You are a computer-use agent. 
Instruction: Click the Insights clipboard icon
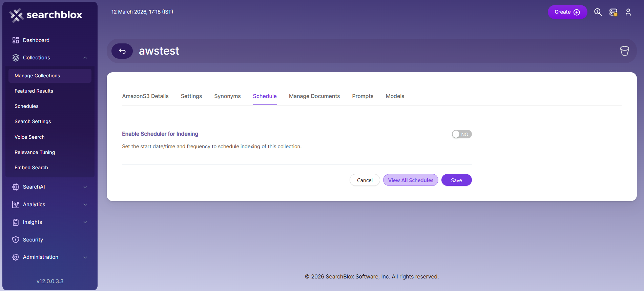tap(16, 222)
